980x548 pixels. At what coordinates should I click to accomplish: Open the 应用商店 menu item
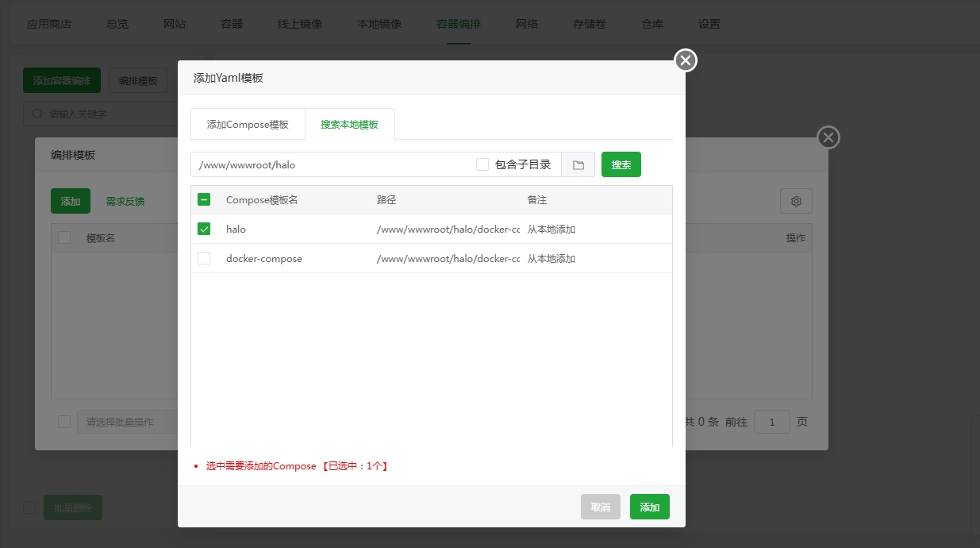(48, 24)
